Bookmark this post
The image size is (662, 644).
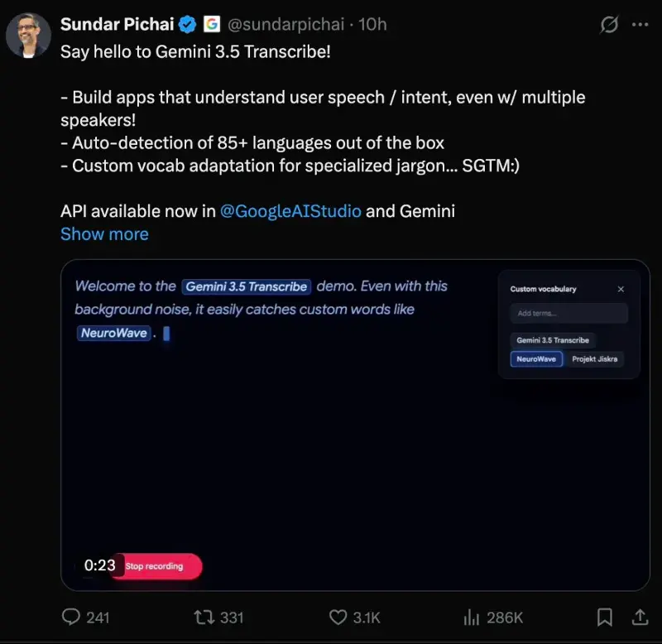[605, 617]
